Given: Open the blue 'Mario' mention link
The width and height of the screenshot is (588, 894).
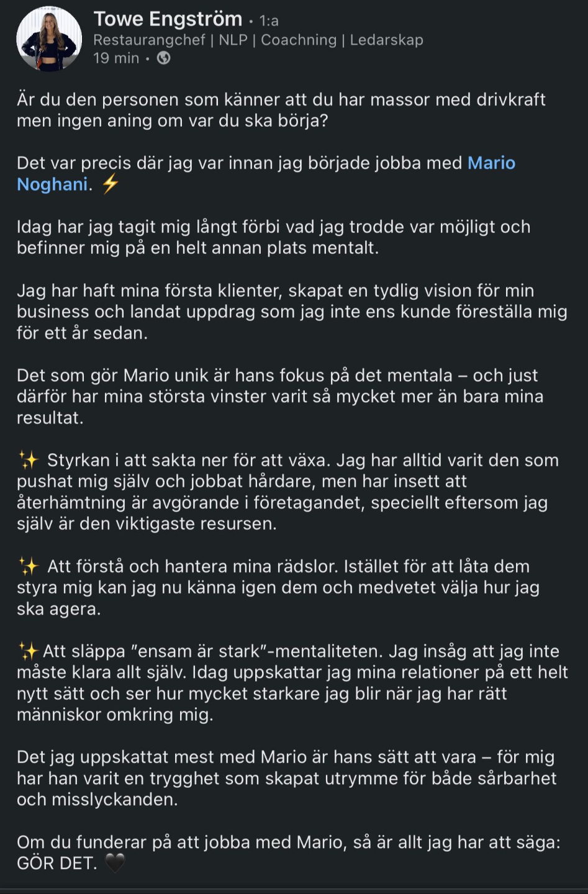Looking at the screenshot, I should [491, 163].
